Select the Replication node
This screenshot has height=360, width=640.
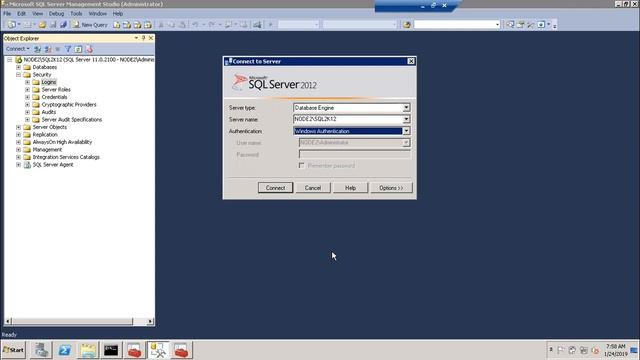[x=45, y=135]
